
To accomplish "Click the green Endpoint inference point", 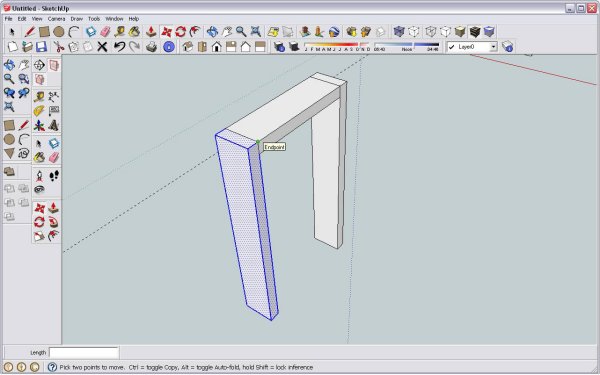I will (x=258, y=142).
